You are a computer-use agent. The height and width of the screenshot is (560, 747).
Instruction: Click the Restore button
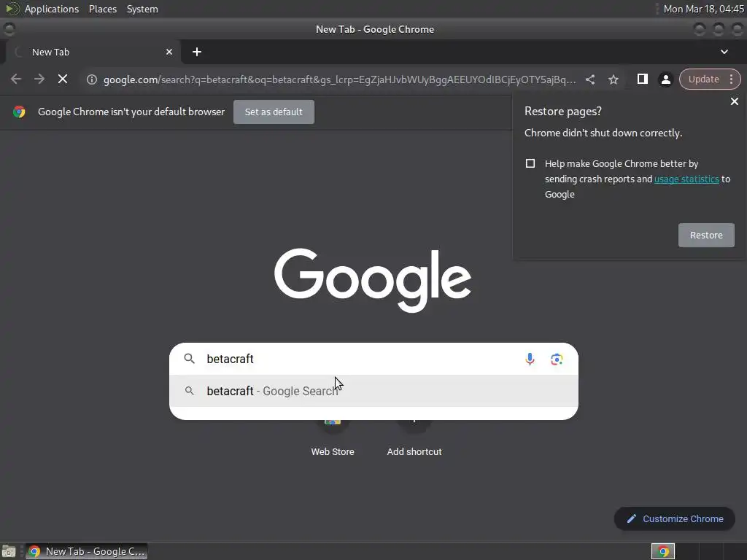point(706,236)
